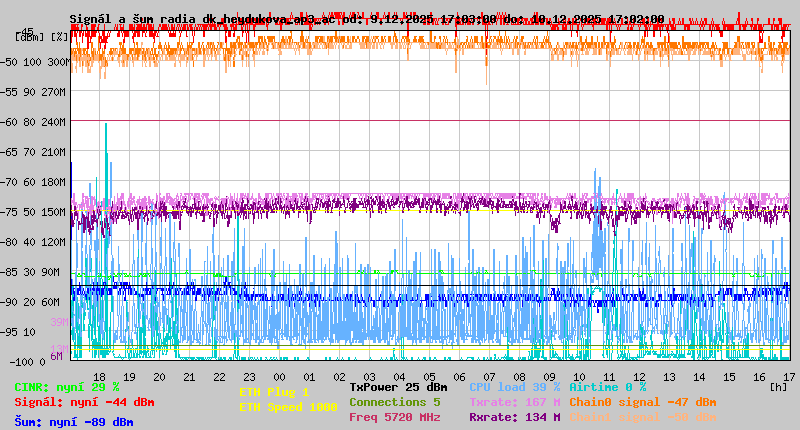The width and height of the screenshot is (800, 430).
Task: Click the "300M" rate axis label
Action: [x=58, y=62]
